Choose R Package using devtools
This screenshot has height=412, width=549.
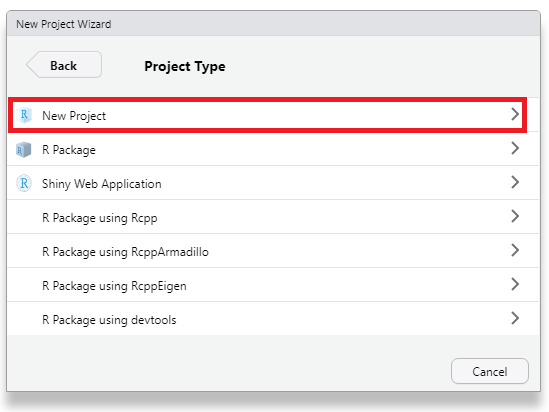(273, 319)
